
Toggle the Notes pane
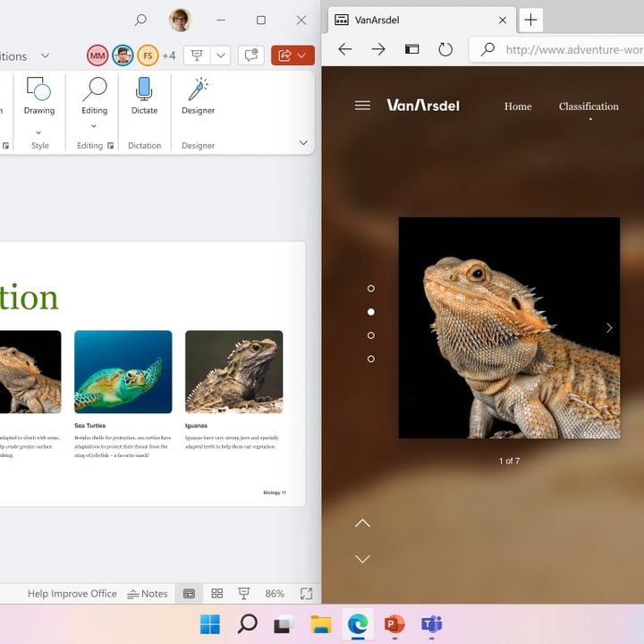coord(147,594)
